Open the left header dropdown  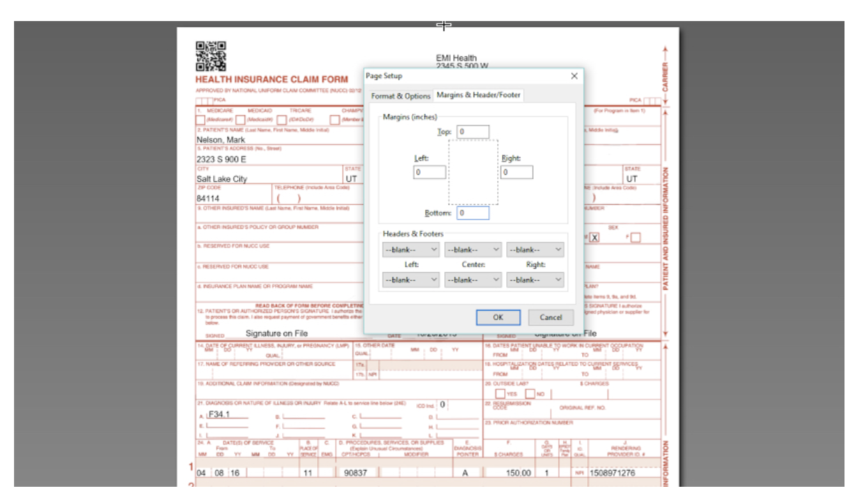tap(410, 249)
